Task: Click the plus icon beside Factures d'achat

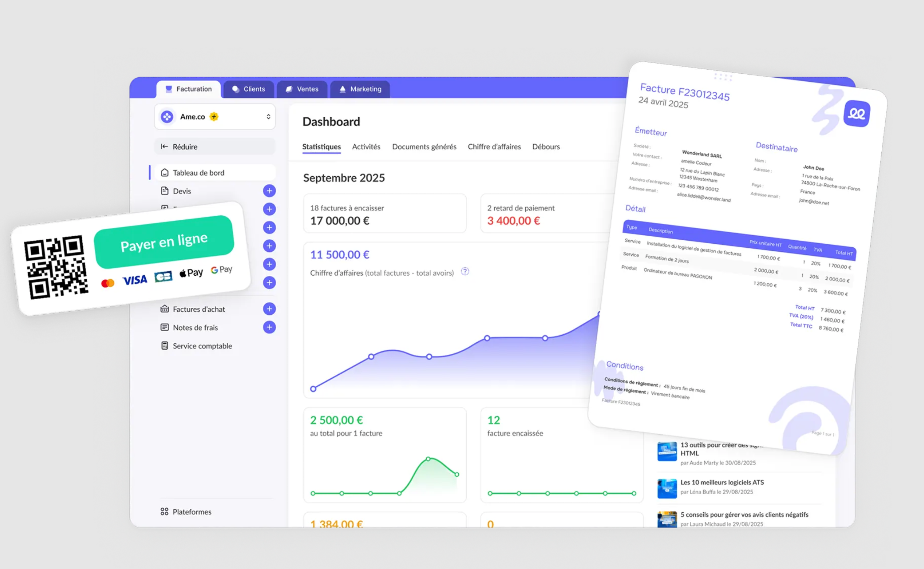Action: [269, 309]
